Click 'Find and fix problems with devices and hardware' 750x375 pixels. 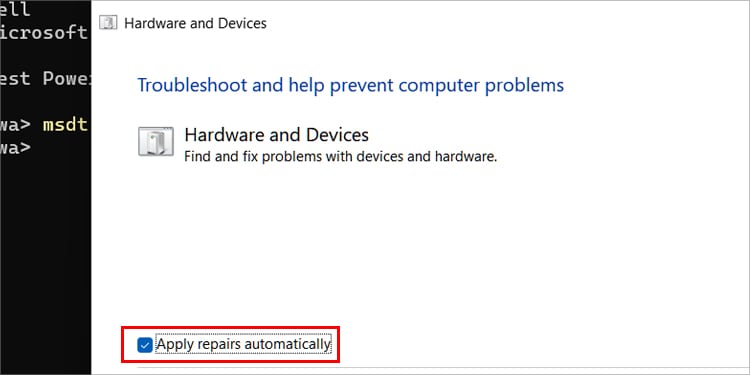coord(341,157)
